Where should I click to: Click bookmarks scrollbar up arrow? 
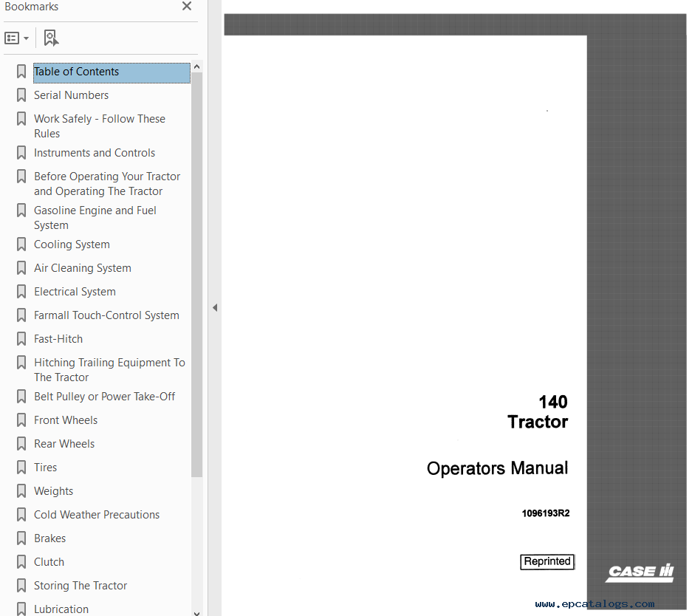click(197, 66)
